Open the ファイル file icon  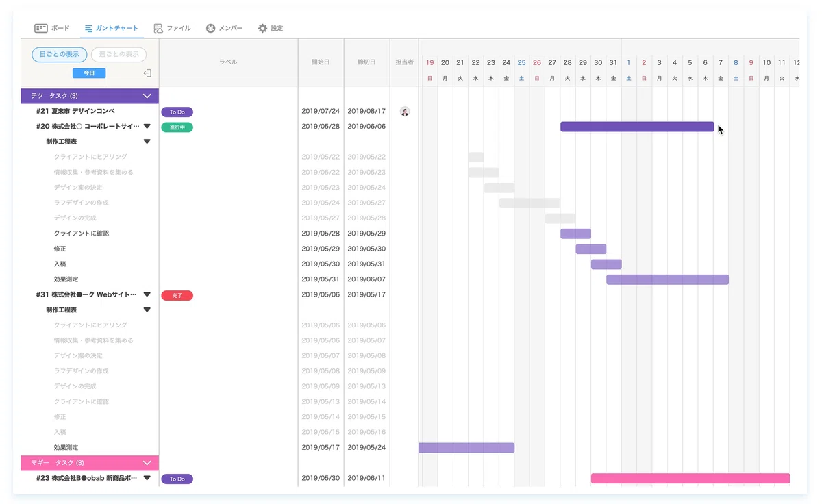158,28
